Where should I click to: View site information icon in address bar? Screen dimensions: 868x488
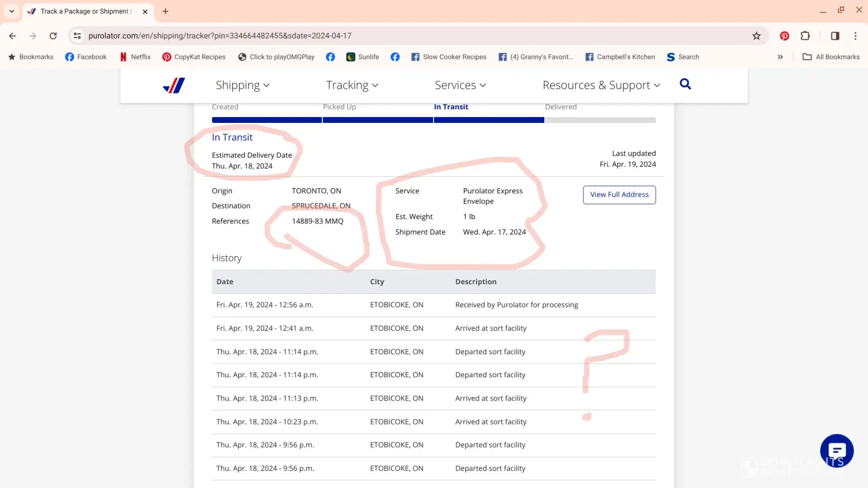(x=77, y=36)
